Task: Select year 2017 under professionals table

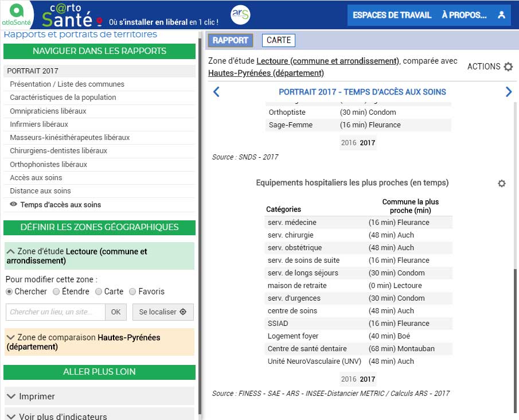Action: click(368, 143)
